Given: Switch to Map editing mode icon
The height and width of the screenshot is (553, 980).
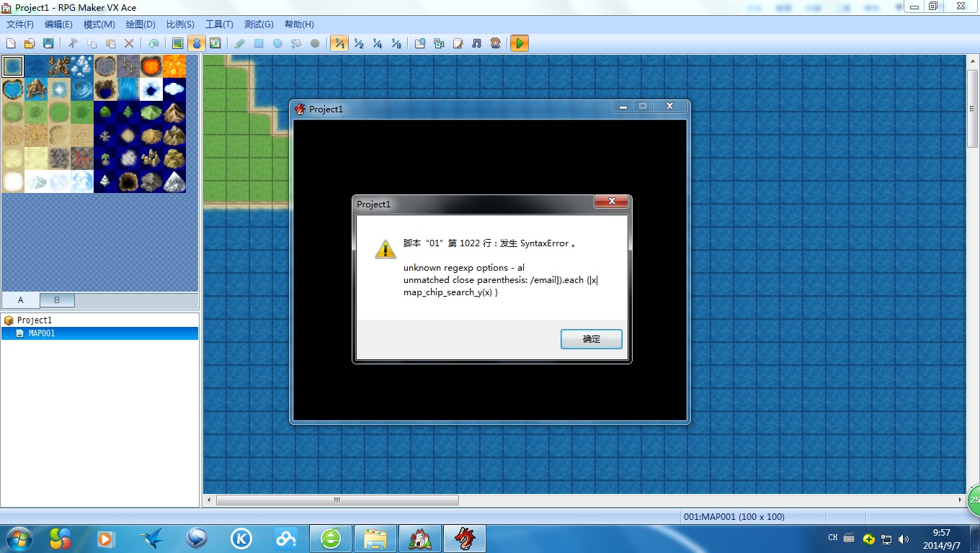Looking at the screenshot, I should coord(177,43).
